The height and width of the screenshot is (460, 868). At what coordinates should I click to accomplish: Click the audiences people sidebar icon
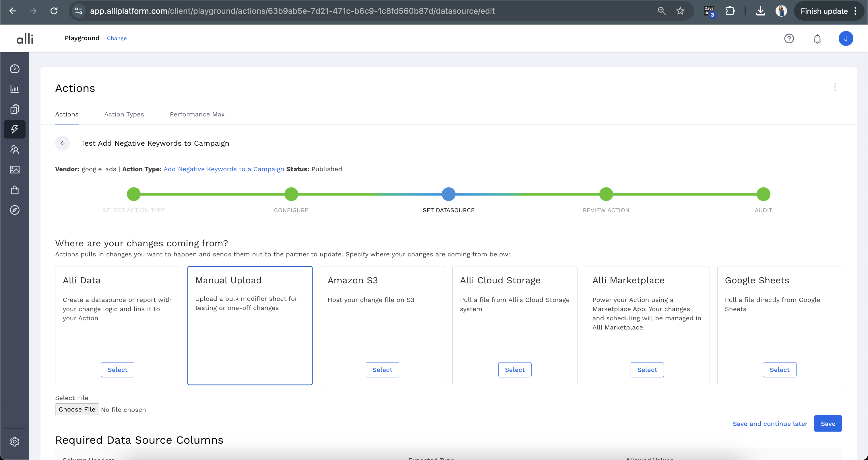(x=14, y=149)
